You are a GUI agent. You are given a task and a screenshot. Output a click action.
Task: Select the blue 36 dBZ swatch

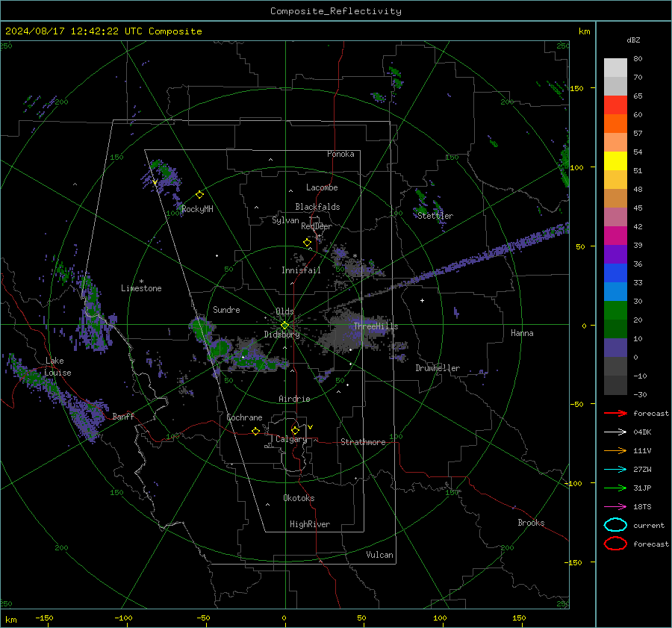pos(615,273)
